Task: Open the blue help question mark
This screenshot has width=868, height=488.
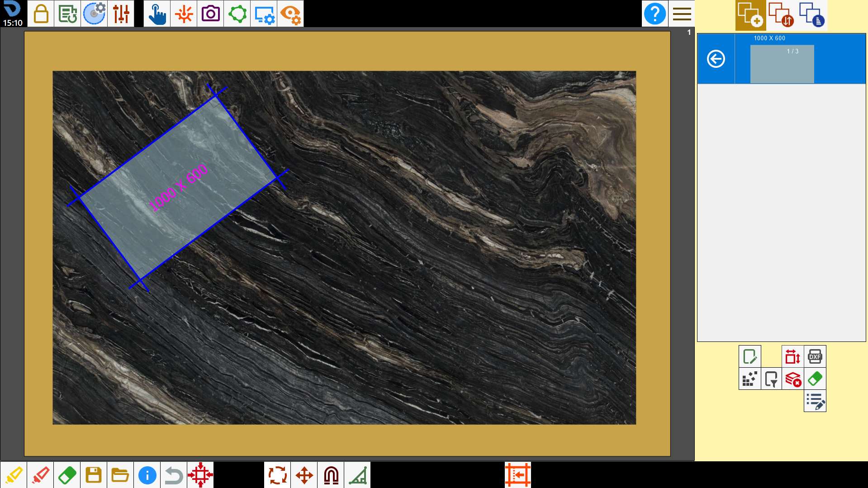Action: point(655,14)
